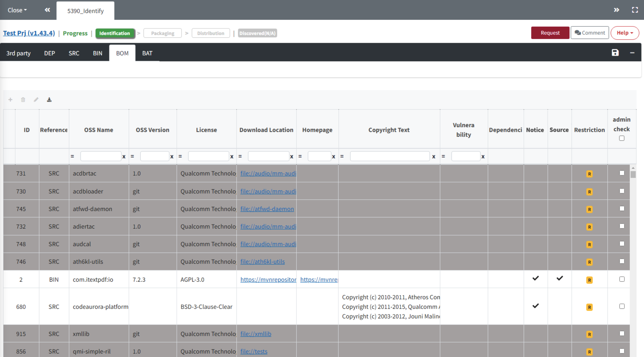The width and height of the screenshot is (644, 357).
Task: Click restriction R badge for acdbloader
Action: click(x=589, y=192)
